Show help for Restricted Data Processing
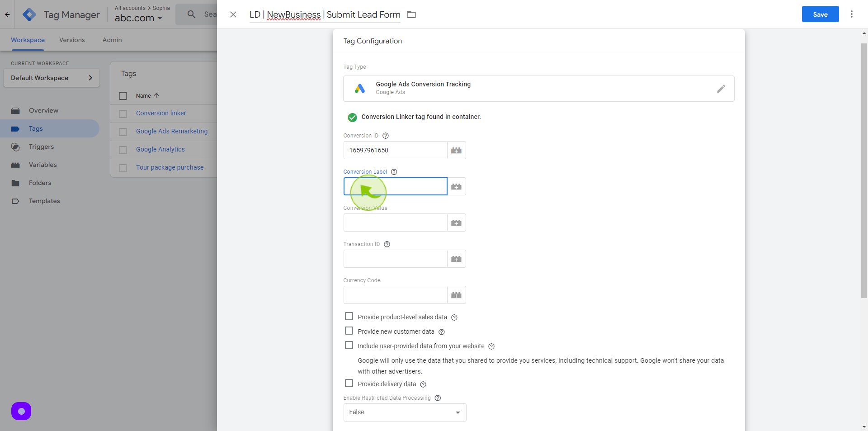 coord(438,398)
